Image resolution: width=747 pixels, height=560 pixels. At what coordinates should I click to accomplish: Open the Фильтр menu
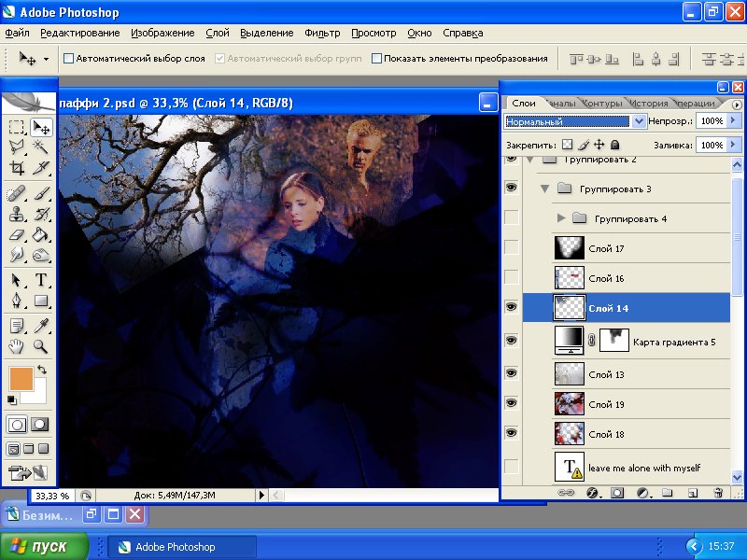(x=322, y=33)
